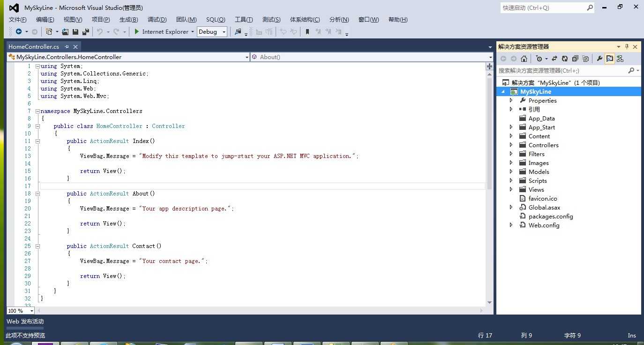This screenshot has width=644, height=345.
Task: Collapse the About() method outline
Action: (x=37, y=194)
